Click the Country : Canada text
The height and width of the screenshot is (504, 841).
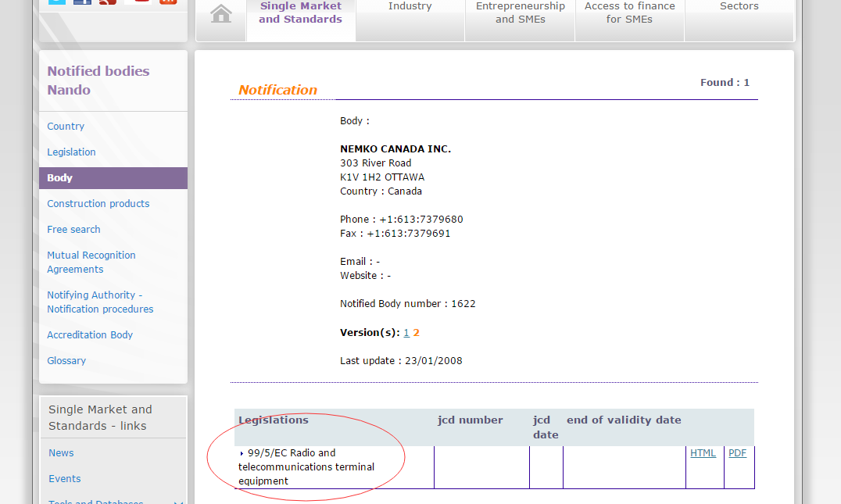coord(381,191)
